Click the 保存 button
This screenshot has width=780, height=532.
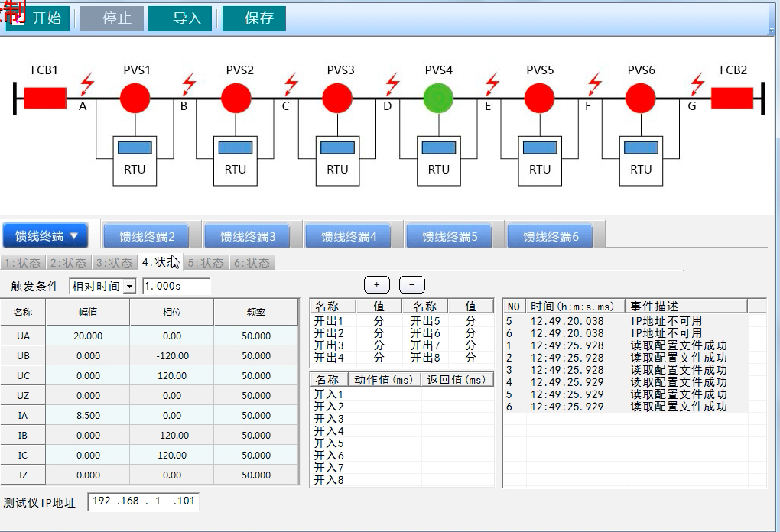pos(254,18)
